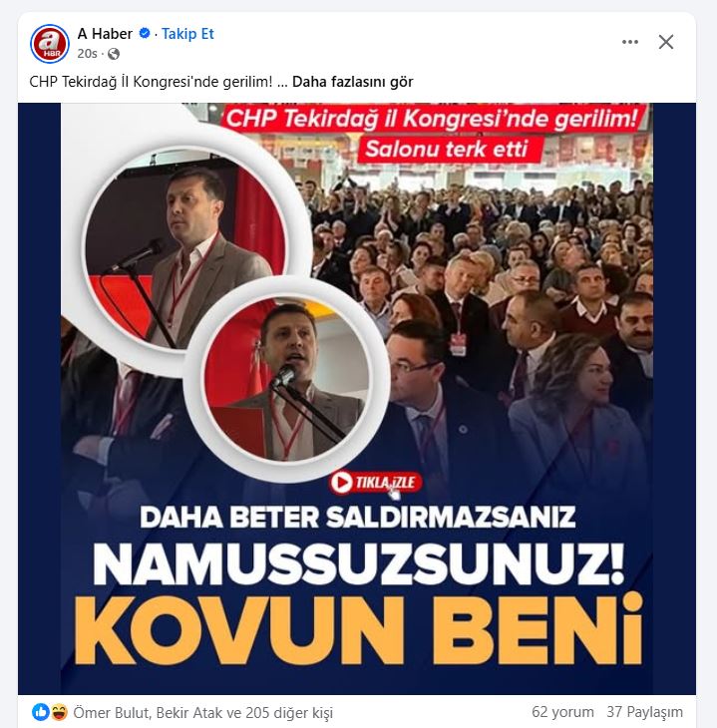This screenshot has width=717, height=728.
Task: Click the public globe privacy icon
Action: coord(114,54)
